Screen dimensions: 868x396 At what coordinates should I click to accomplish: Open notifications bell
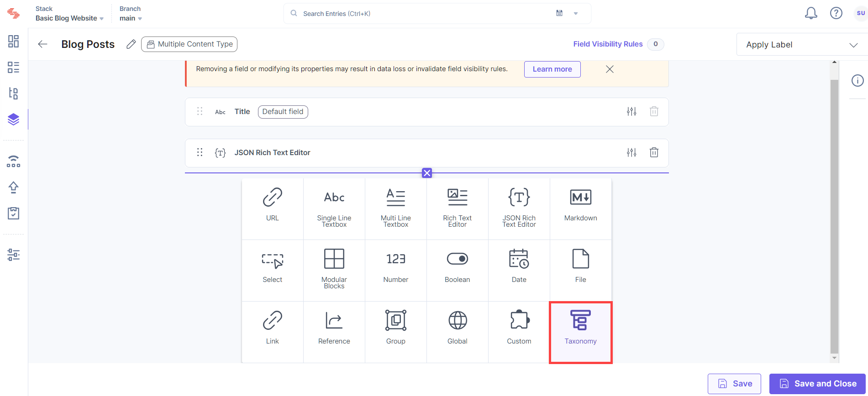(811, 13)
